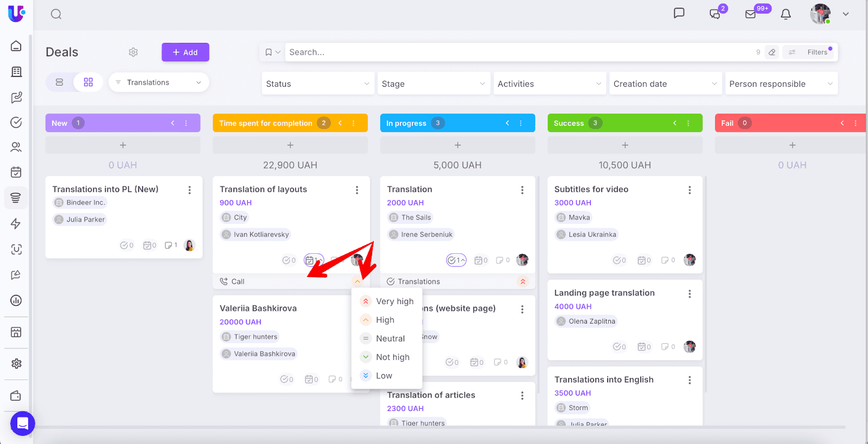Open menu for Translation of layouts card
This screenshot has height=444, width=868.
click(357, 190)
